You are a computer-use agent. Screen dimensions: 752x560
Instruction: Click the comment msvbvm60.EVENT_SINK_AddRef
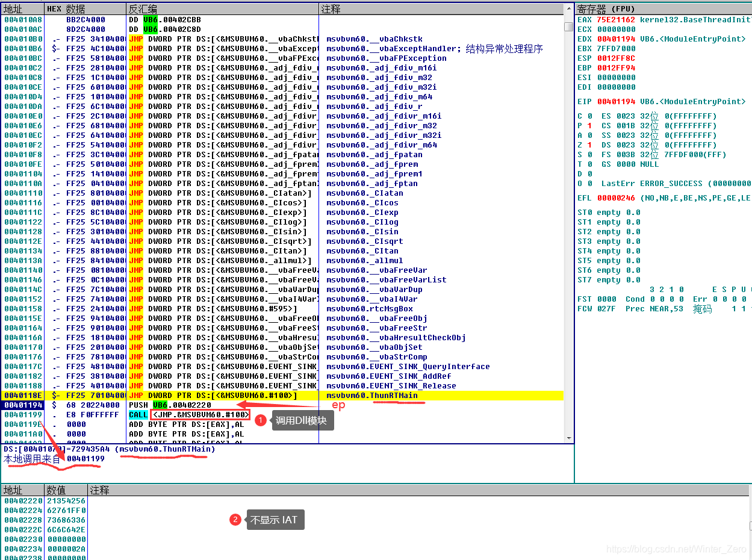pyautogui.click(x=389, y=376)
